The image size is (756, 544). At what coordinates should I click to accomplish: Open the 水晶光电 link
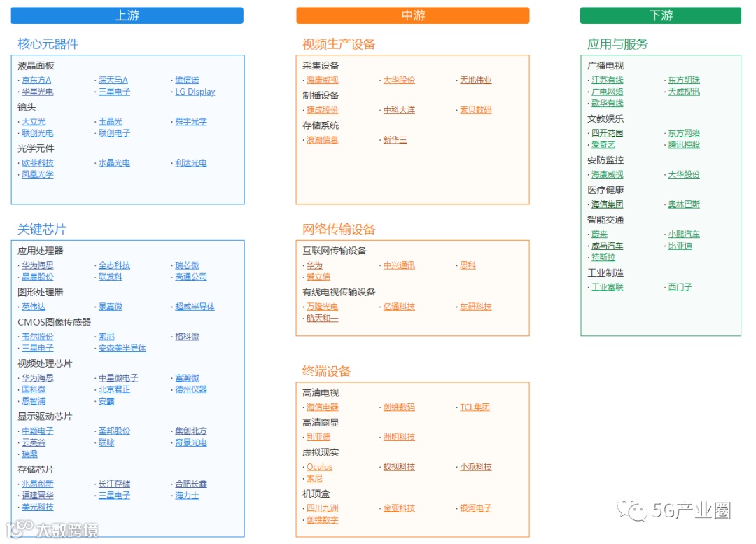[x=114, y=163]
